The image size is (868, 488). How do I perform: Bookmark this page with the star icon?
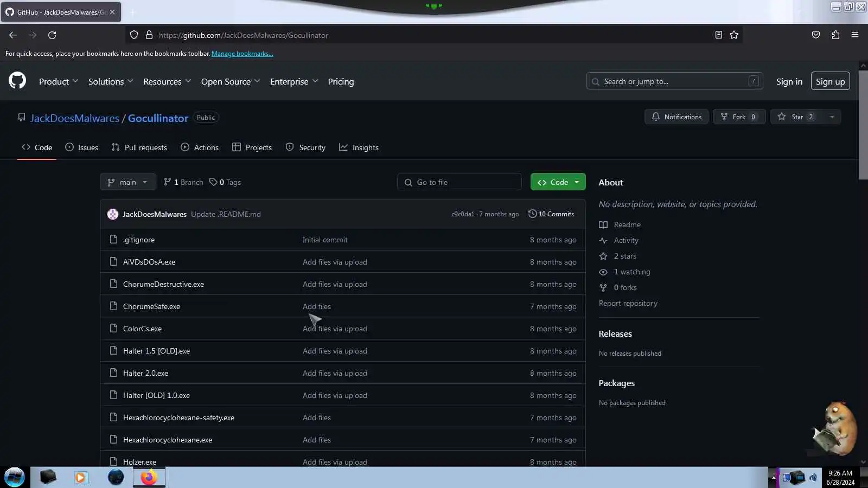[734, 35]
